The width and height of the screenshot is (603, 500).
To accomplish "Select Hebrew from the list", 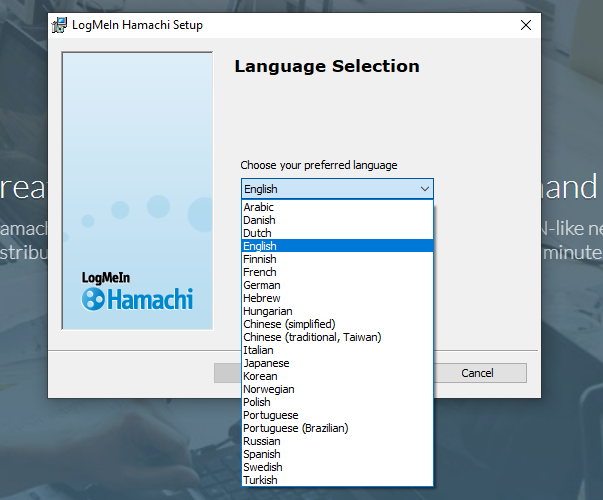I will point(337,298).
